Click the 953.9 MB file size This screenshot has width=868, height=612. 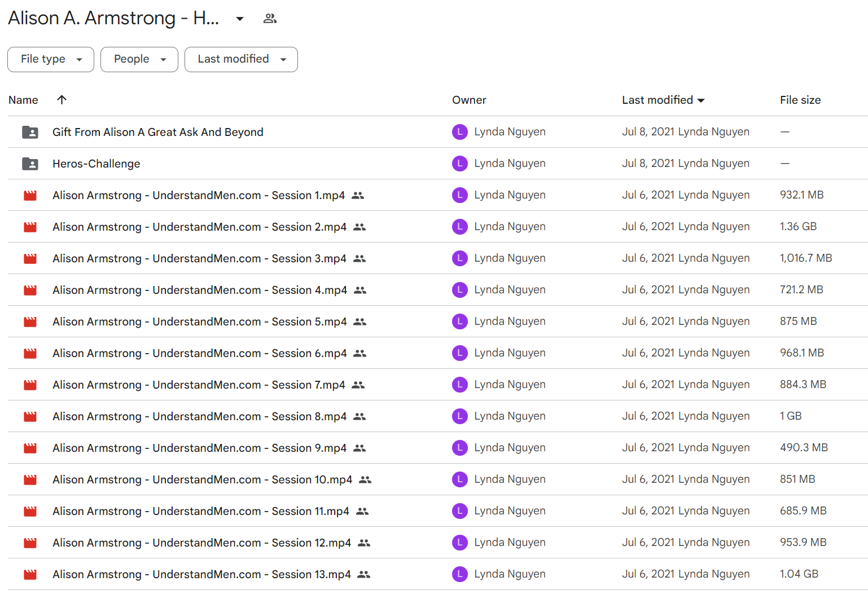803,543
